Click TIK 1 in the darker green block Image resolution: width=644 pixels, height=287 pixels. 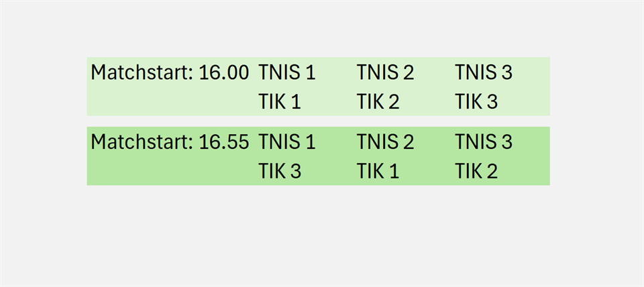pos(378,172)
